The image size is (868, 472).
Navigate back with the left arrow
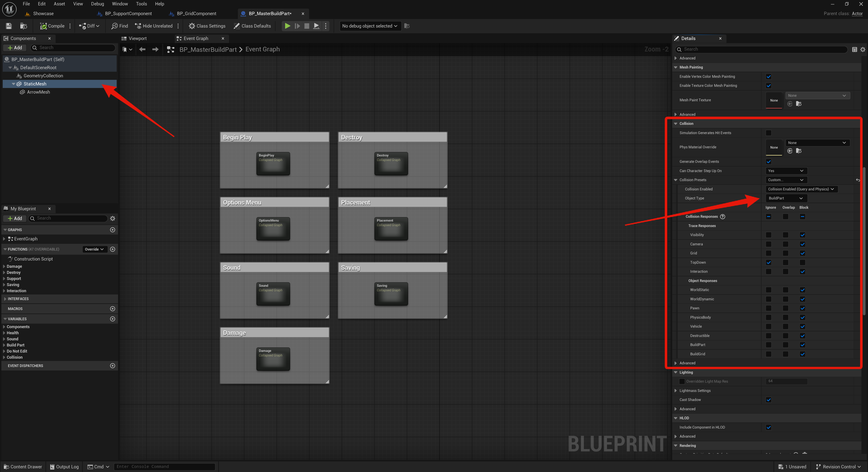pyautogui.click(x=142, y=50)
